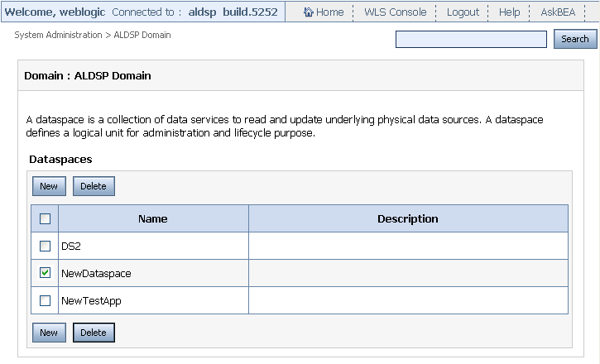Click the Home house icon
Viewport: 600px width, 364px height.
[309, 12]
